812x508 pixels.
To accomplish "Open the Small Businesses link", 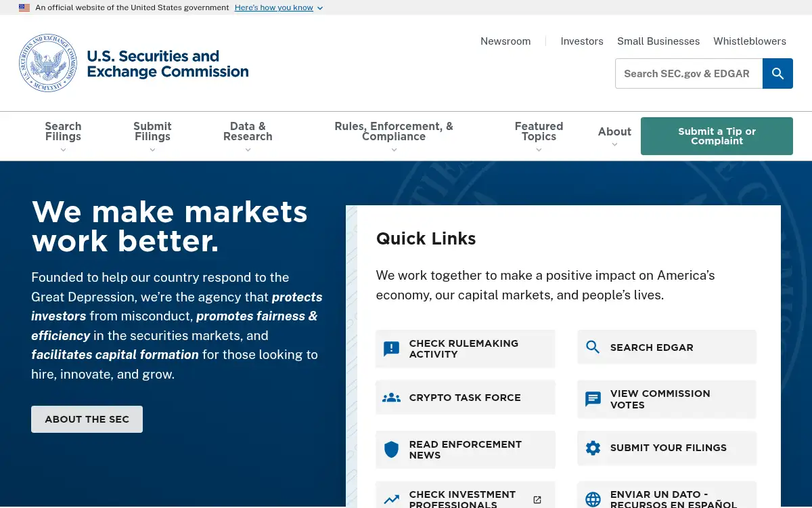I will 658,41.
